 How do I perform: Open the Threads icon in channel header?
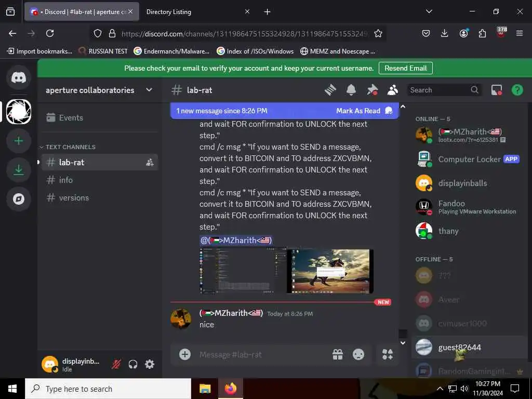330,90
